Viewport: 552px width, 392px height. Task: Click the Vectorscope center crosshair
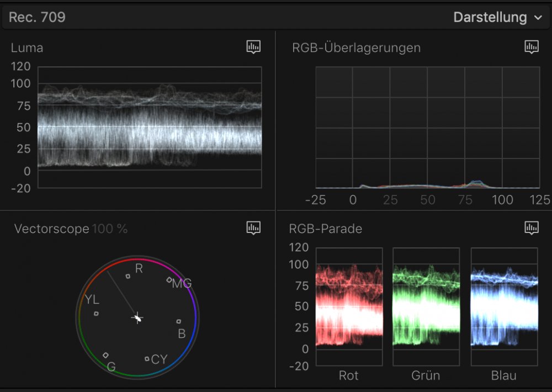coord(137,318)
